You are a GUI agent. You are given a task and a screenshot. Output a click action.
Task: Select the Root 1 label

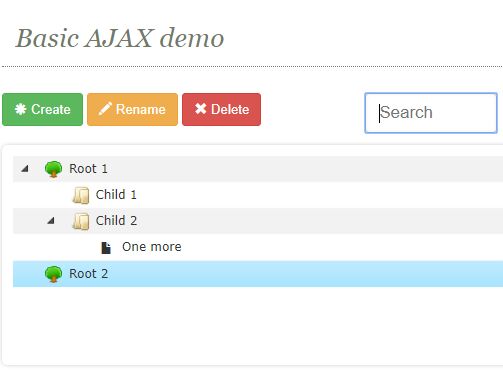click(88, 169)
